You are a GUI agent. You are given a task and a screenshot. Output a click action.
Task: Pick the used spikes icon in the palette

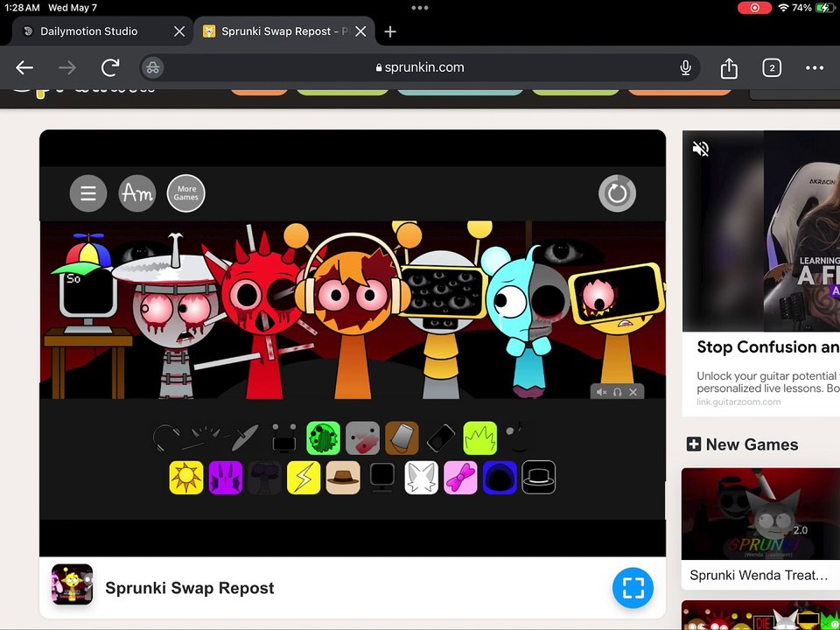coord(206,438)
